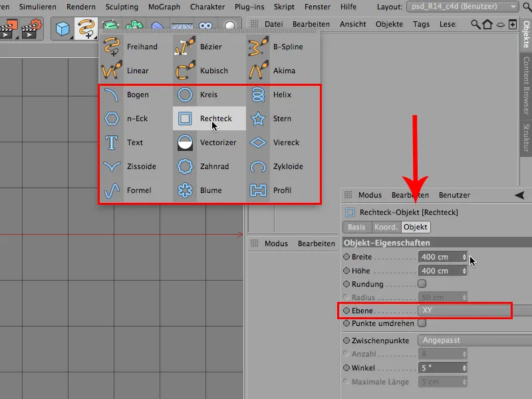Switch to the Objekt tab
532x399 pixels.
pos(416,227)
